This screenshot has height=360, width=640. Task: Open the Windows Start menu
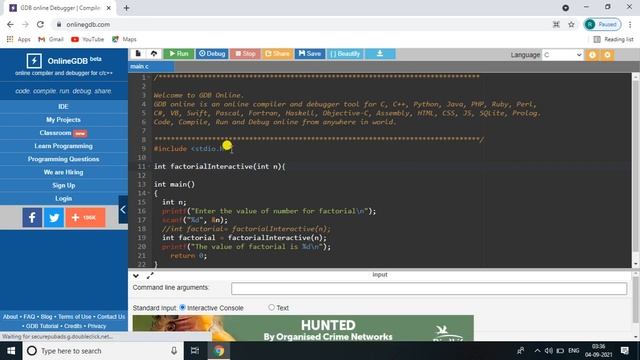(x=11, y=351)
